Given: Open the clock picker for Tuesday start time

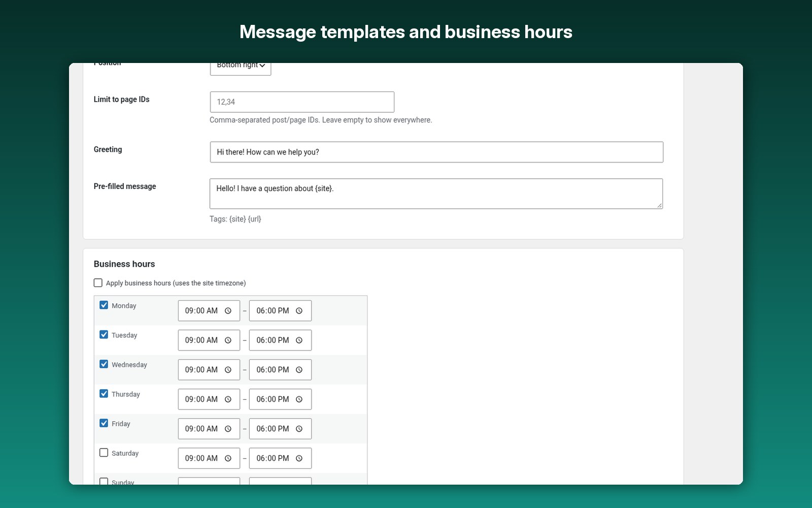Looking at the screenshot, I should click(x=228, y=340).
